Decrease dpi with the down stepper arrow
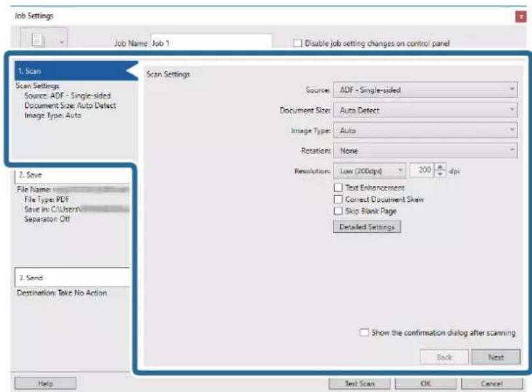The width and height of the screenshot is (532, 392). point(440,174)
